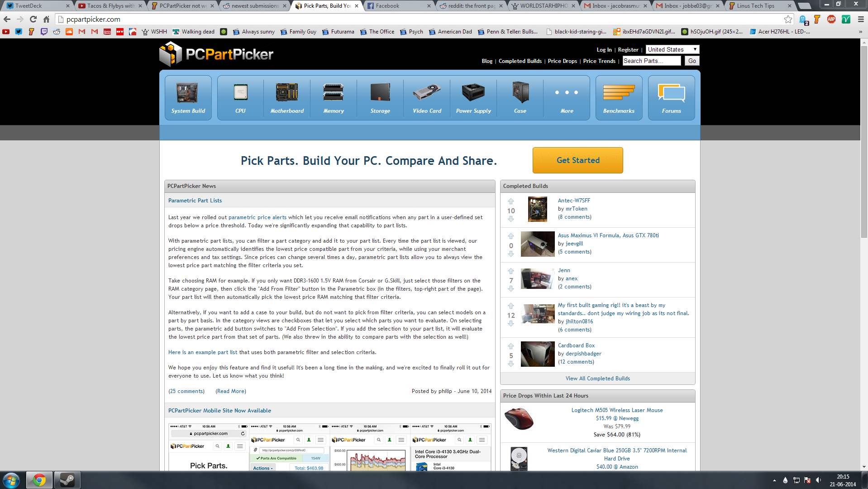Browse CPU parts category

click(240, 98)
